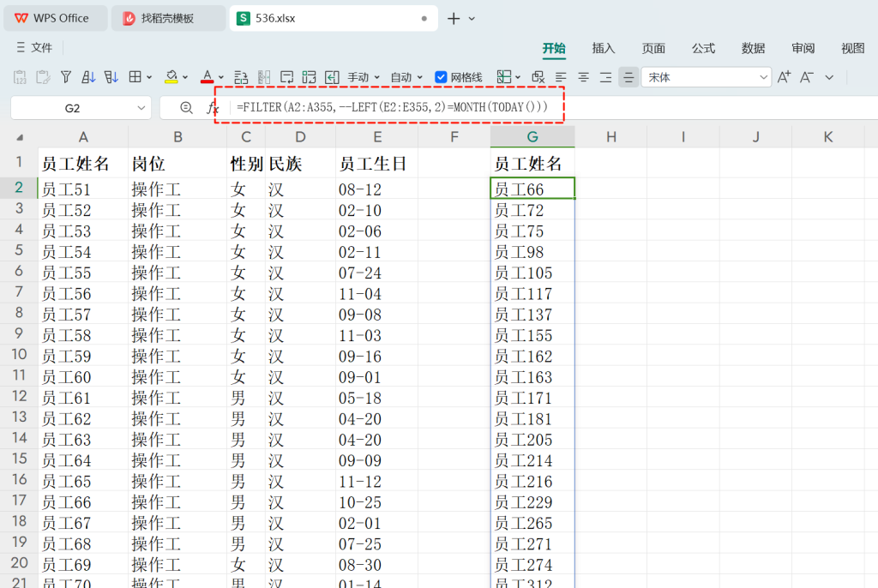Screen dimensions: 878x588
Task: Open the 数据 ribbon tab
Action: pyautogui.click(x=753, y=48)
